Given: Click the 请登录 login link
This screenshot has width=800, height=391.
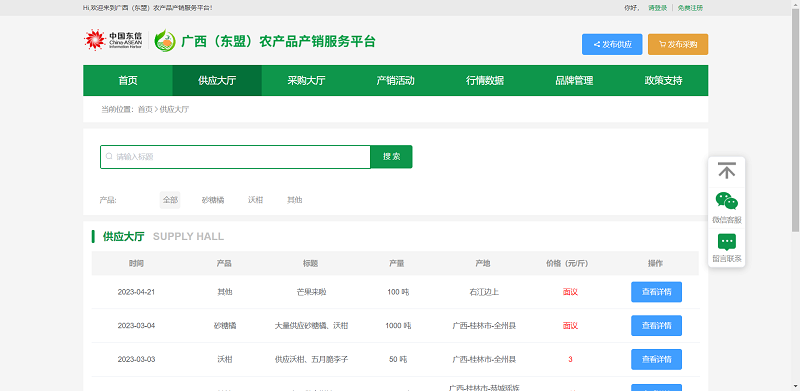Looking at the screenshot, I should [658, 8].
